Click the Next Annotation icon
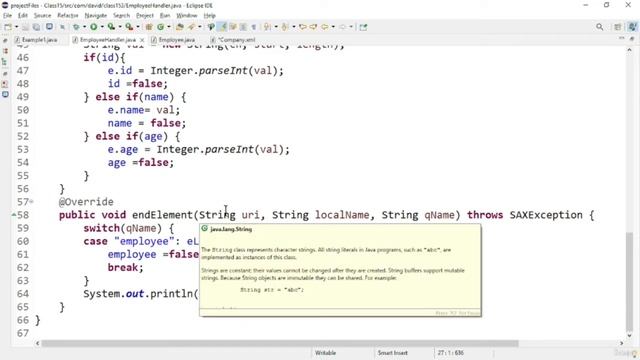This screenshot has height=360, width=640. tap(267, 27)
